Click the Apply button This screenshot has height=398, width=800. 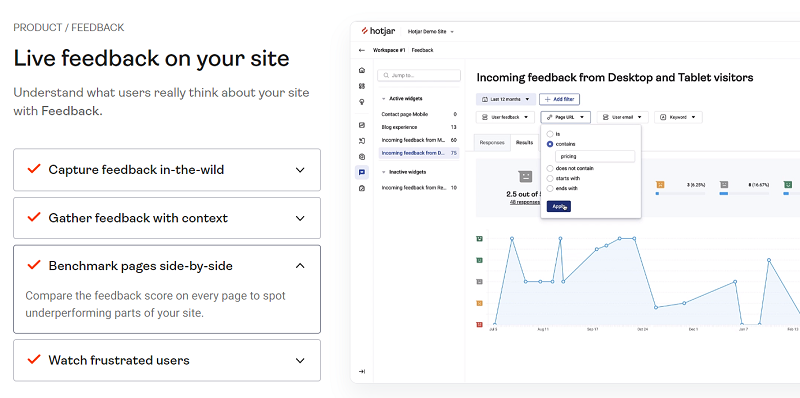(559, 206)
